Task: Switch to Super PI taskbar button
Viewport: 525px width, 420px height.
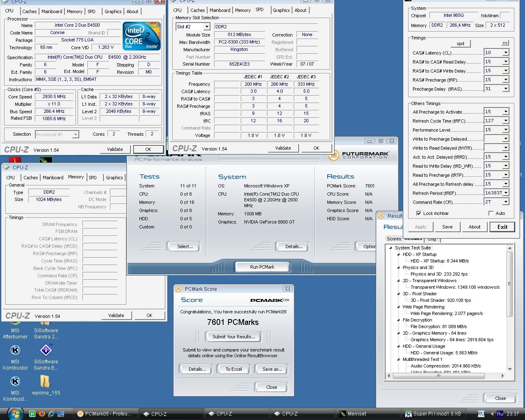Action: point(434,414)
